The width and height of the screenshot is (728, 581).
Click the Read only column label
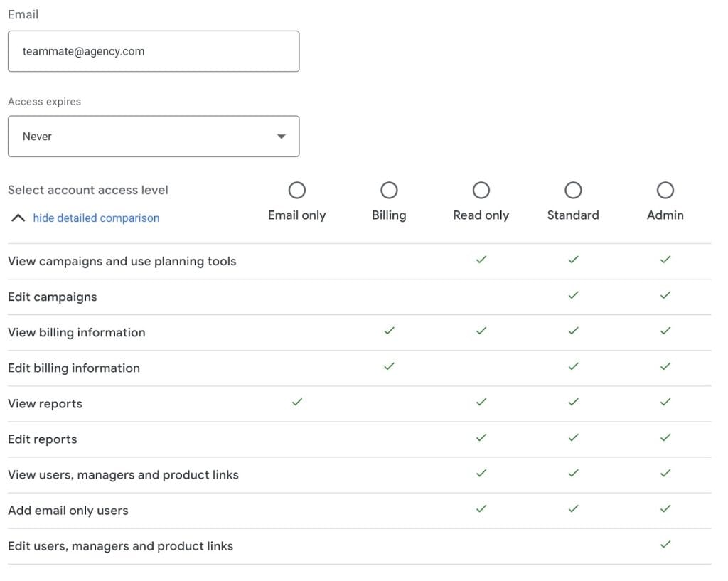pyautogui.click(x=481, y=215)
